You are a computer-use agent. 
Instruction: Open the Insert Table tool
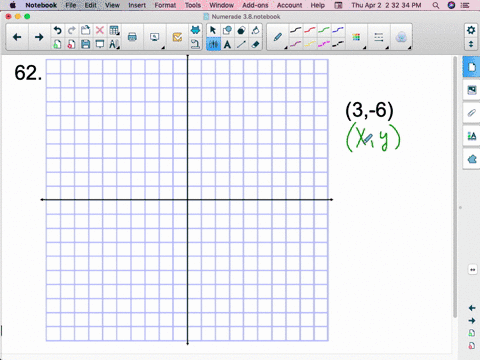114,30
